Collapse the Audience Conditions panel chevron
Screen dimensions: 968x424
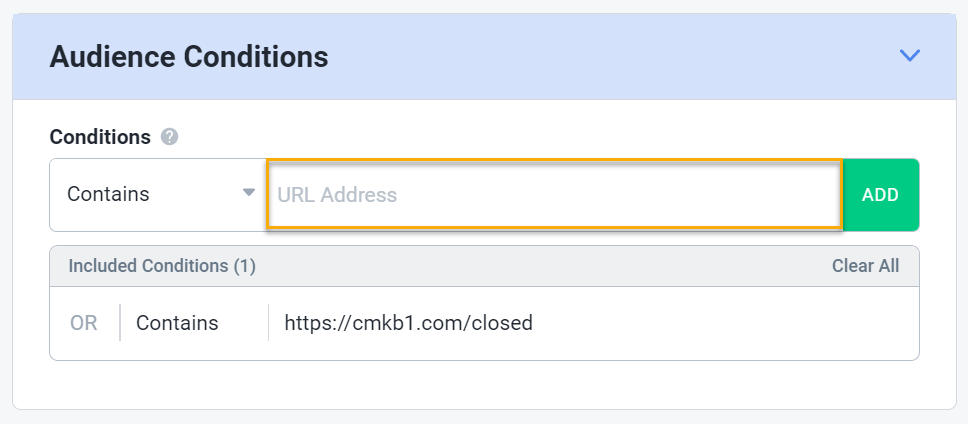click(909, 56)
